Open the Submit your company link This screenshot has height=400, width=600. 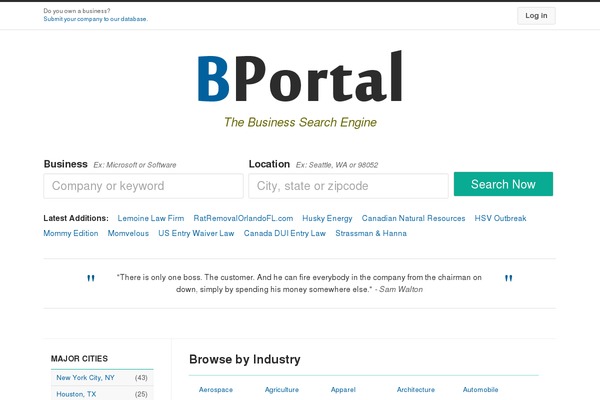[95, 19]
